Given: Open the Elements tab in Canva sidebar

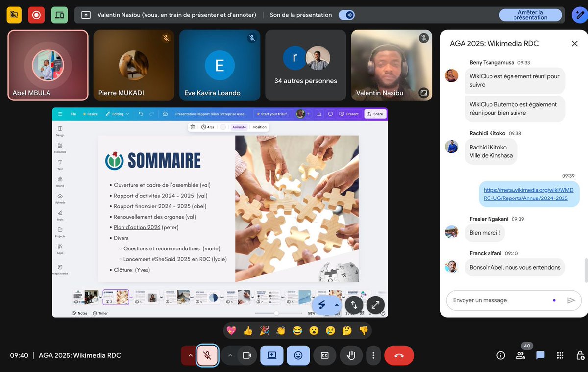Looking at the screenshot, I should click(60, 148).
